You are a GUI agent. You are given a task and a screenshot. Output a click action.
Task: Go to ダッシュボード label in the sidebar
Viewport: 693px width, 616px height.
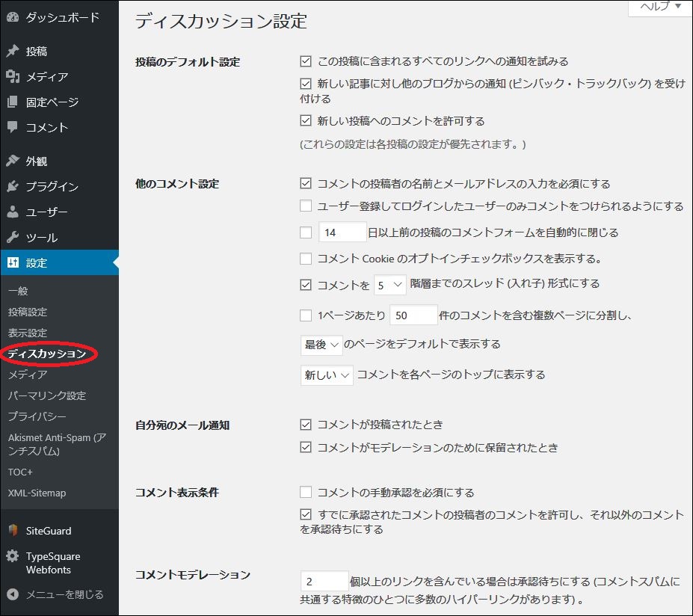pyautogui.click(x=63, y=17)
